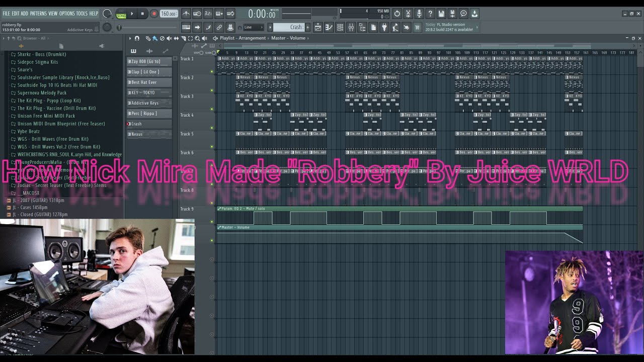Open the ADD menu
Image resolution: width=644 pixels, height=362 pixels.
click(x=25, y=14)
